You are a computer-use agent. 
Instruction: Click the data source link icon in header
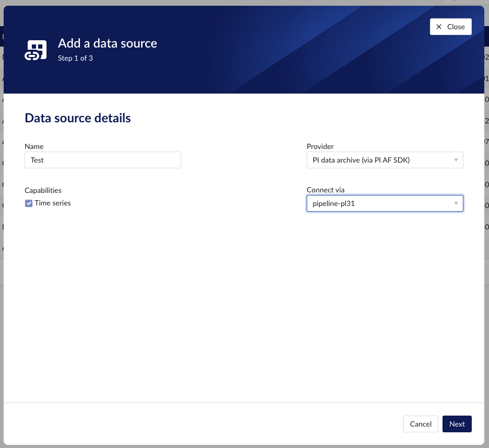point(36,50)
